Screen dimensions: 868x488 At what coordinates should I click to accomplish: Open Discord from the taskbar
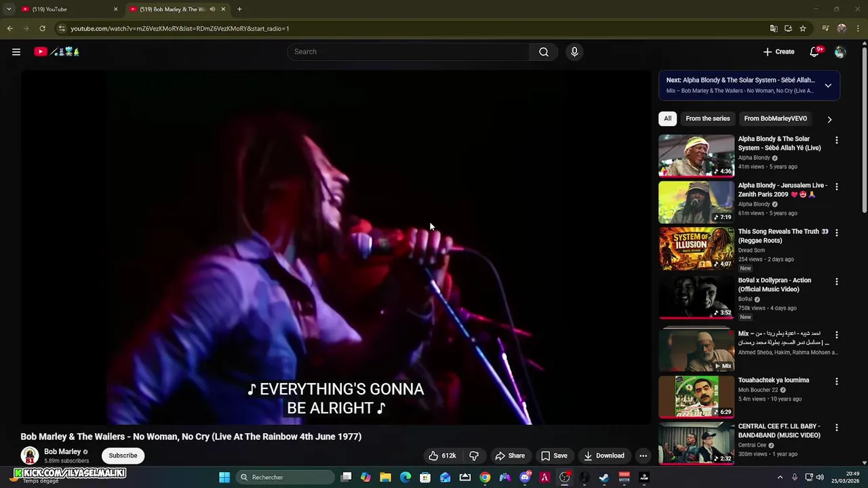(x=525, y=477)
